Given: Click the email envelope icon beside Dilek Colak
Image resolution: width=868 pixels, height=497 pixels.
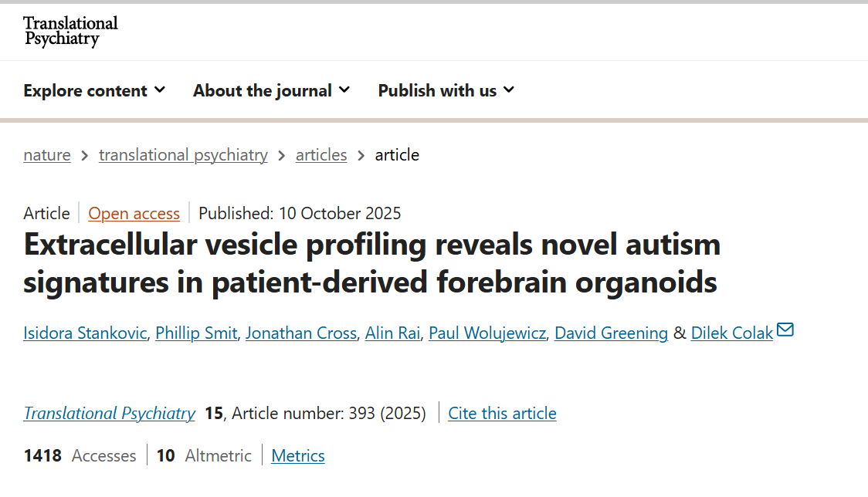Looking at the screenshot, I should tap(785, 331).
